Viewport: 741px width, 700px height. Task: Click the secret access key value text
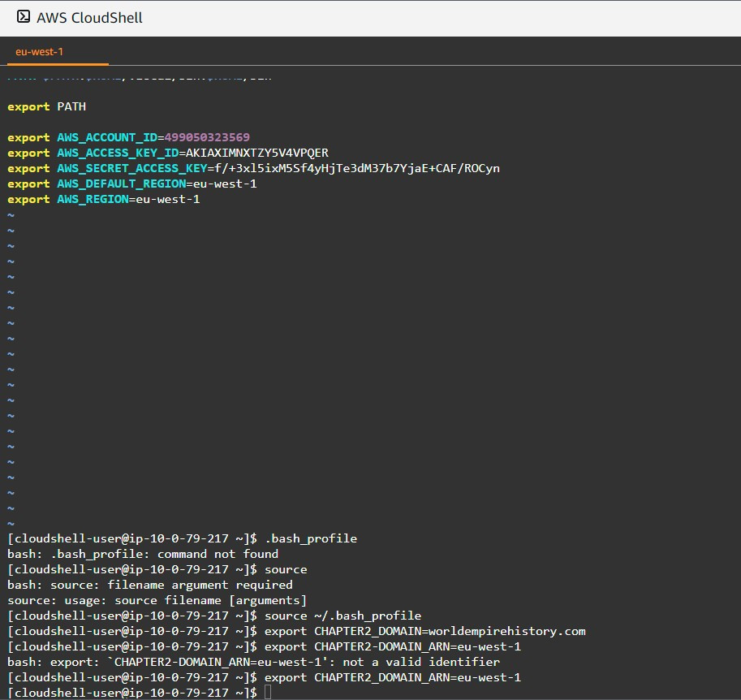[x=357, y=168]
